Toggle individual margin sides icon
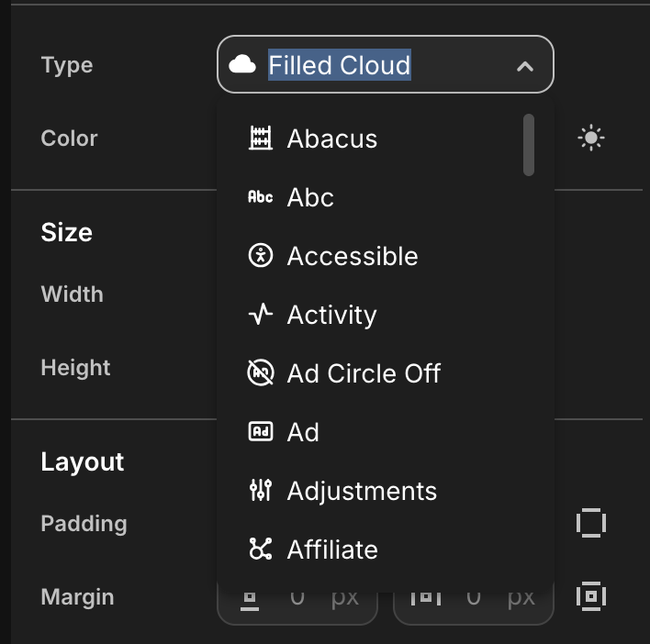This screenshot has height=644, width=650. [x=590, y=596]
